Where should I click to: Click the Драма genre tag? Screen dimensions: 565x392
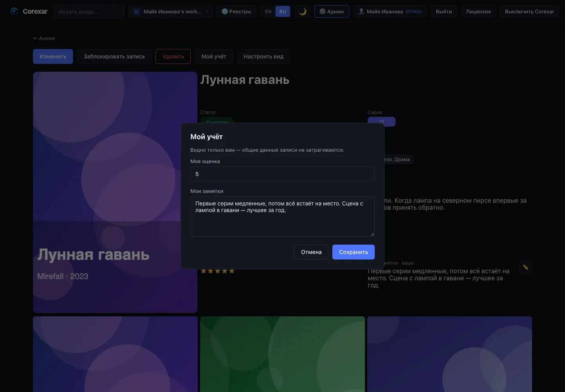tap(402, 160)
